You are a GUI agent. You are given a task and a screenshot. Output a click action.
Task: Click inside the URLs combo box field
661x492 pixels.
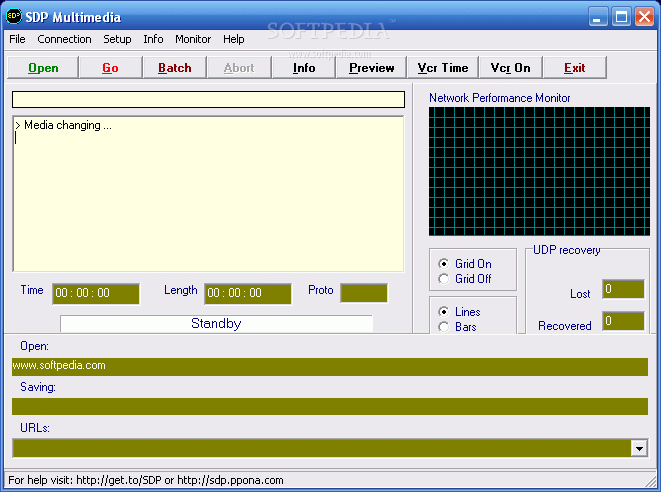(322, 448)
